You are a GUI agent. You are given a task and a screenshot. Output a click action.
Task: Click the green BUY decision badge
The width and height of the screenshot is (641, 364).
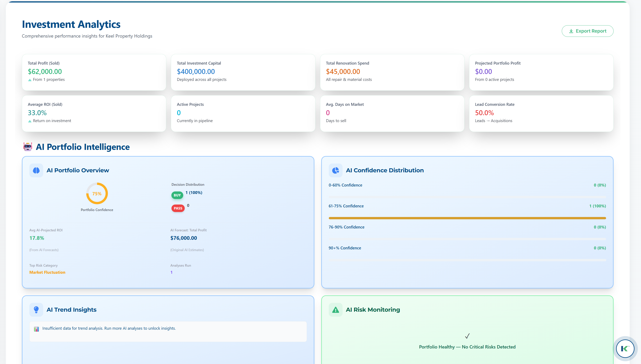[177, 195]
